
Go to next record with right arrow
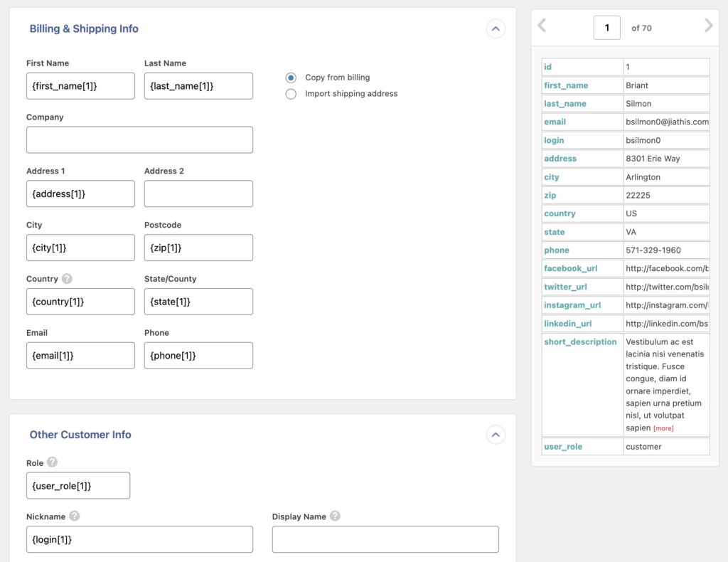click(x=708, y=26)
